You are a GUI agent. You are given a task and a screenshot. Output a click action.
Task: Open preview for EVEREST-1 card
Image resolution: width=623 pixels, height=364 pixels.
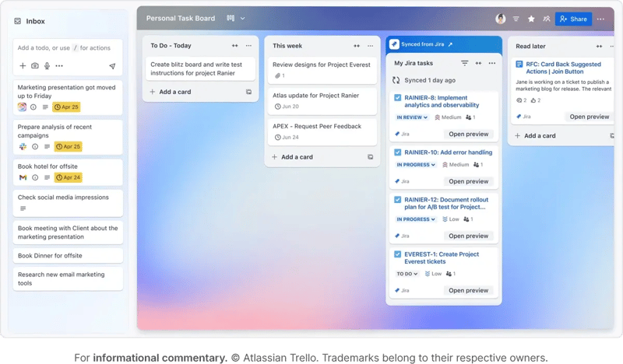click(469, 291)
